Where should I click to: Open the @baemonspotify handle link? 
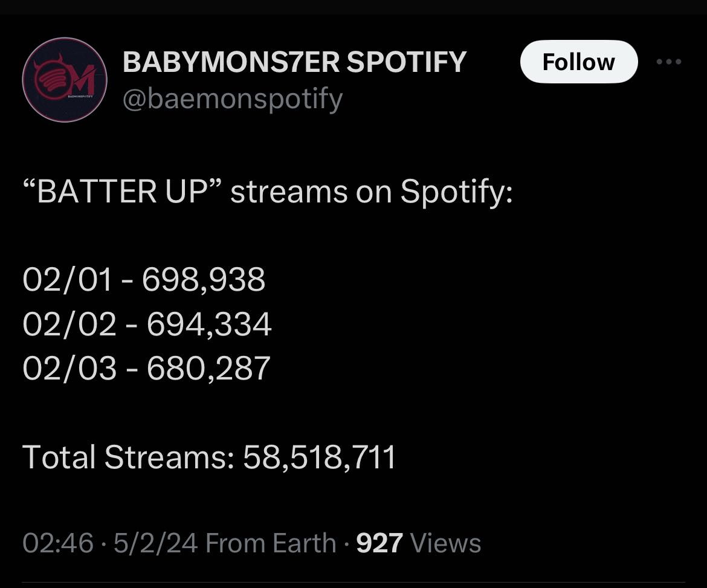tap(233, 98)
